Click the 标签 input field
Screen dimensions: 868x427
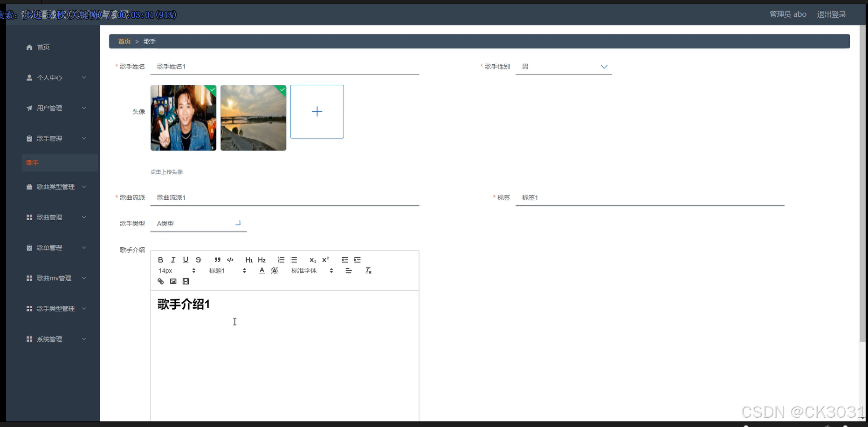(650, 197)
